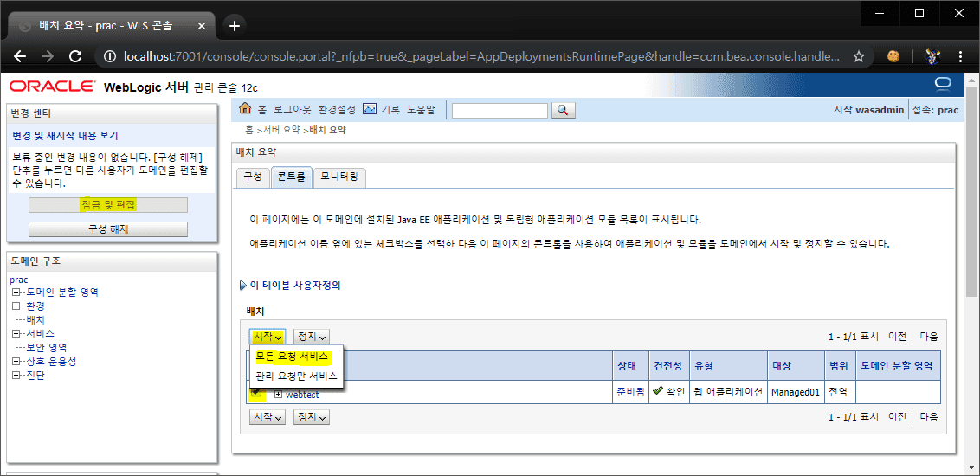Select 보안 영역 in domain tree

click(46, 347)
